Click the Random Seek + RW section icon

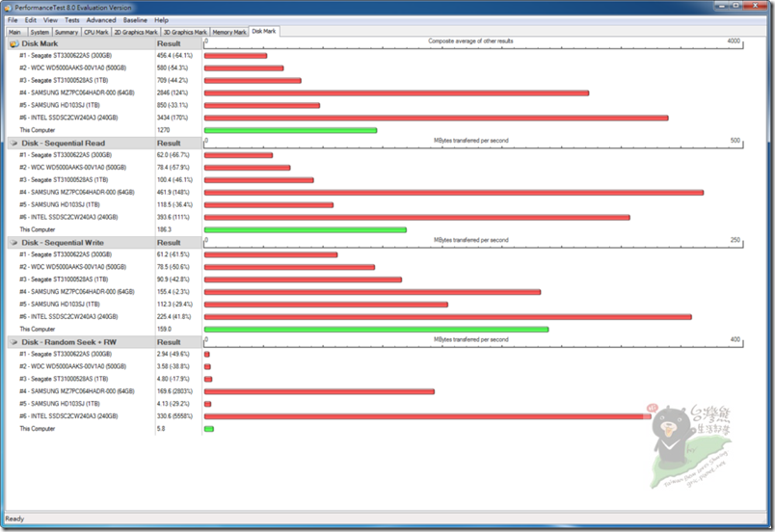[13, 342]
